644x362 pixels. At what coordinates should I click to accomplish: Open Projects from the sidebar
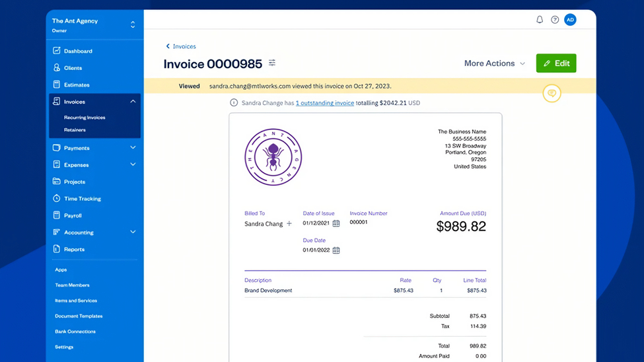75,182
